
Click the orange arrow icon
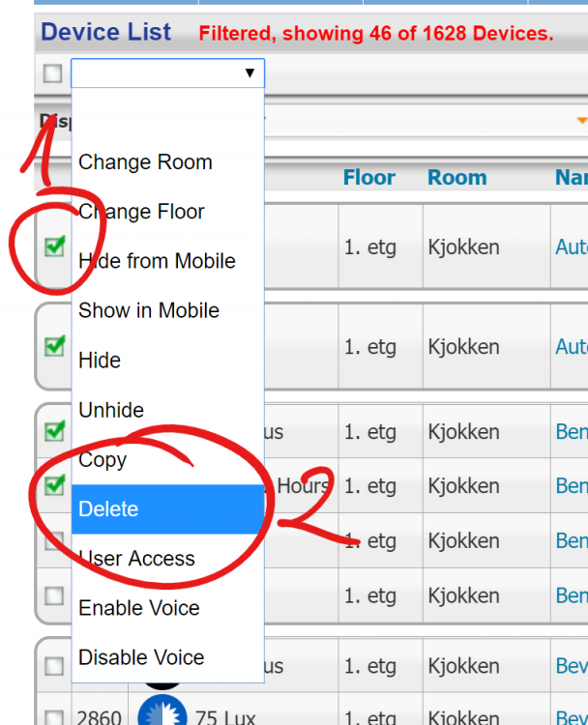point(581,120)
